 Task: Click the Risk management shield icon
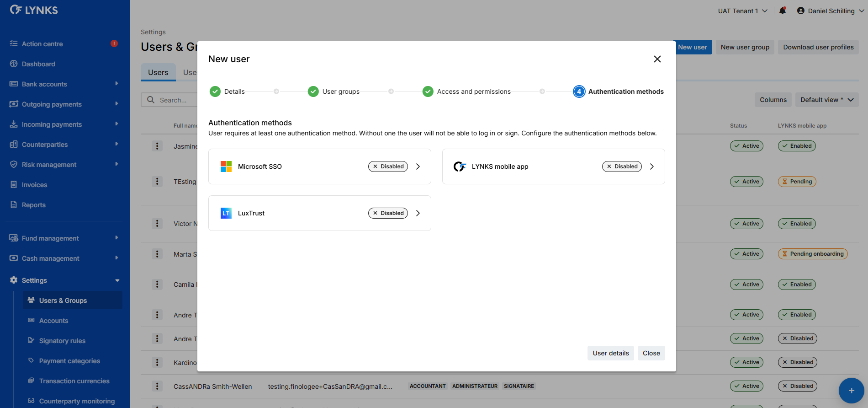14,164
